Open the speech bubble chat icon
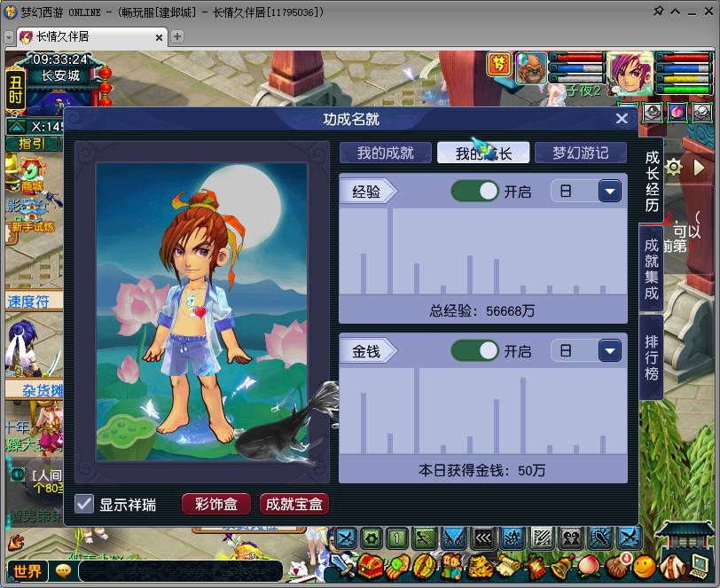The width and height of the screenshot is (720, 588). [x=63, y=571]
